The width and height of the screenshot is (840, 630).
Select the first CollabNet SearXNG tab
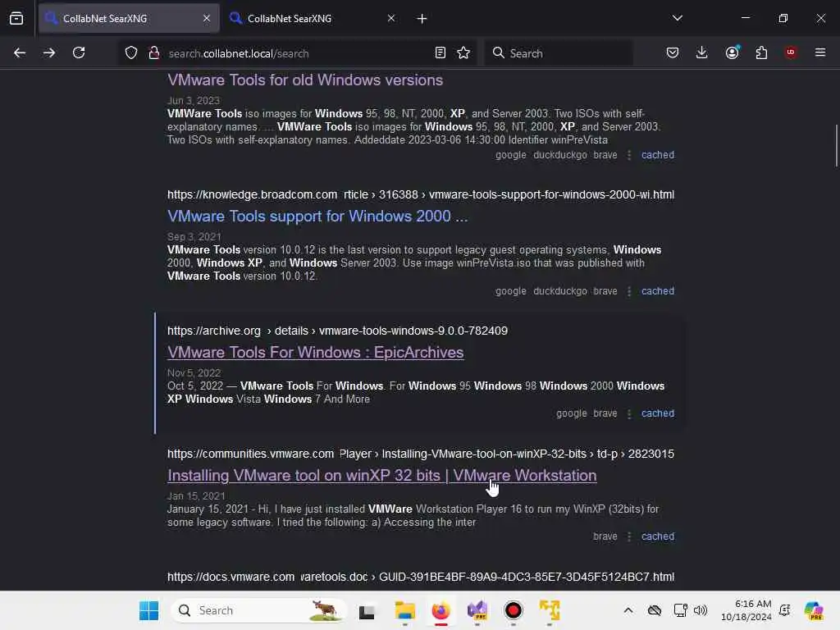tap(129, 19)
